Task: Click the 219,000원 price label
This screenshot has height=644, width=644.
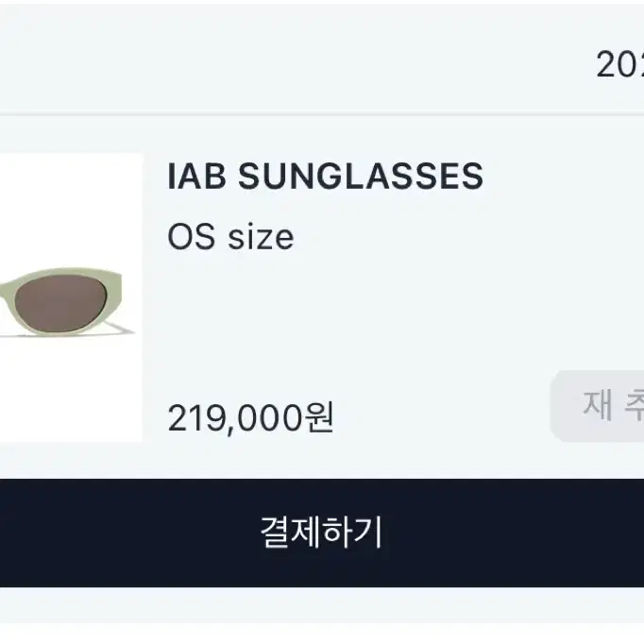Action: pyautogui.click(x=251, y=417)
